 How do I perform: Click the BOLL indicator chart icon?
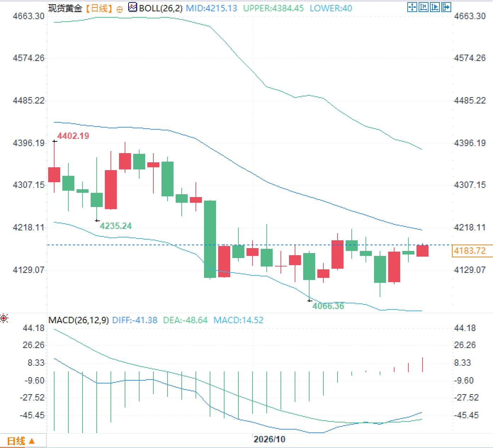point(132,7)
